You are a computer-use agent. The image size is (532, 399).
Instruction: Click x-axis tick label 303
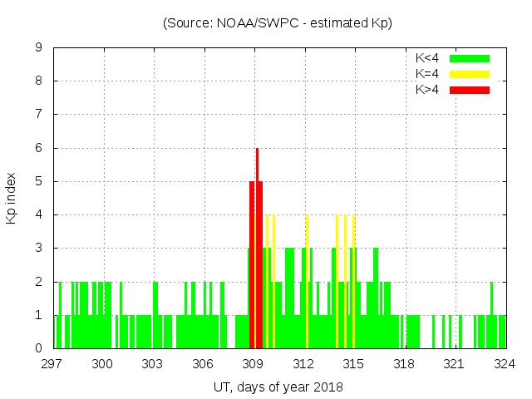pyautogui.click(x=153, y=363)
